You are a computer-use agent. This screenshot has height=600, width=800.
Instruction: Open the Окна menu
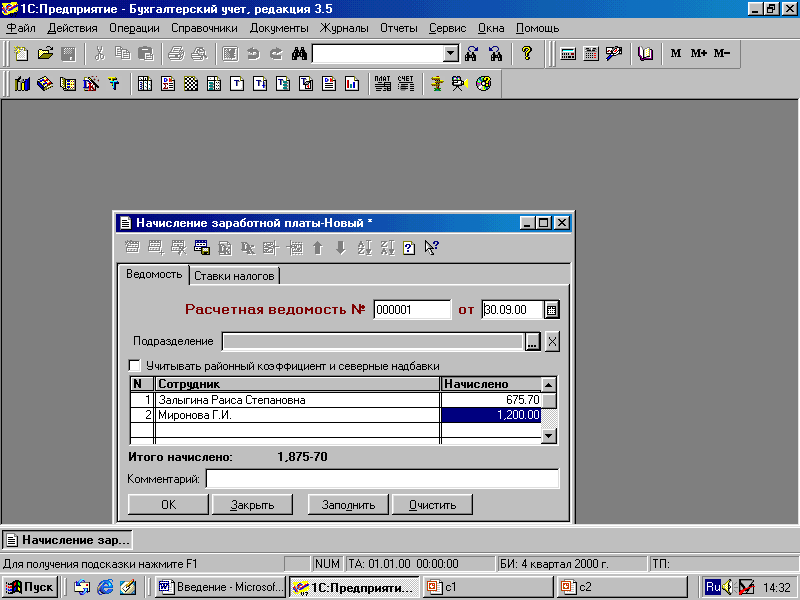pos(491,28)
